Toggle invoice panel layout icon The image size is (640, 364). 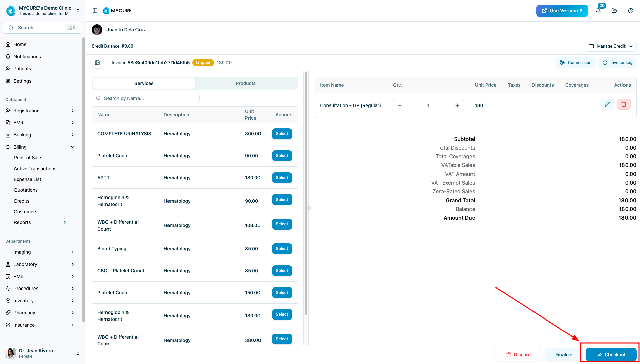pyautogui.click(x=97, y=63)
